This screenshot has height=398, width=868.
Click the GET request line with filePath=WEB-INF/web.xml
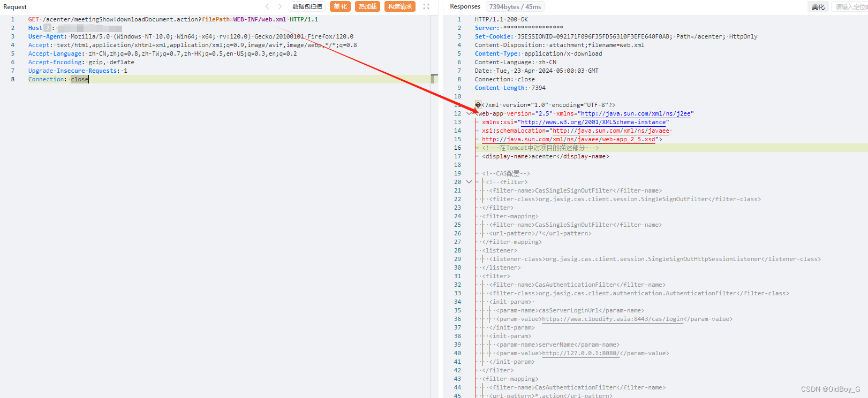click(173, 19)
